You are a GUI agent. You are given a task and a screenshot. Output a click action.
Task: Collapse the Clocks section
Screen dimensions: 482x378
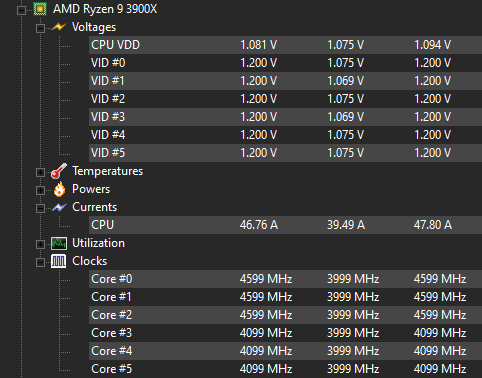click(40, 262)
